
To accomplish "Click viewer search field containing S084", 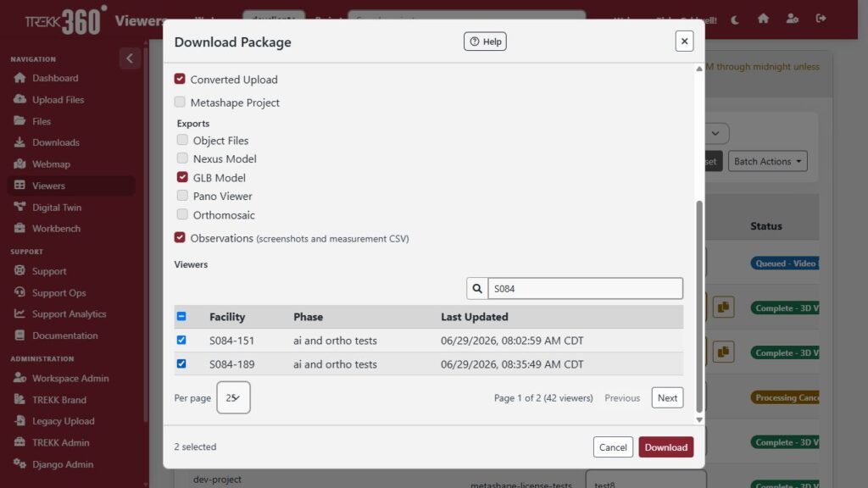I will coord(585,288).
